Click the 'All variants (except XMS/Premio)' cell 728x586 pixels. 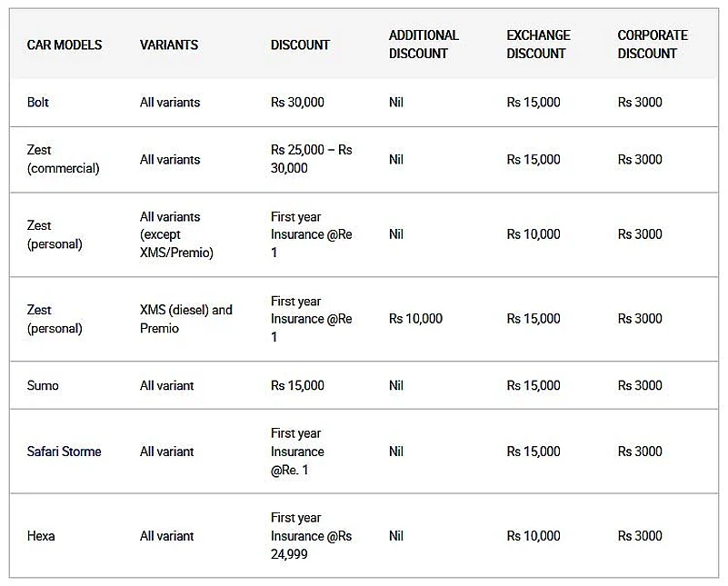(176, 234)
